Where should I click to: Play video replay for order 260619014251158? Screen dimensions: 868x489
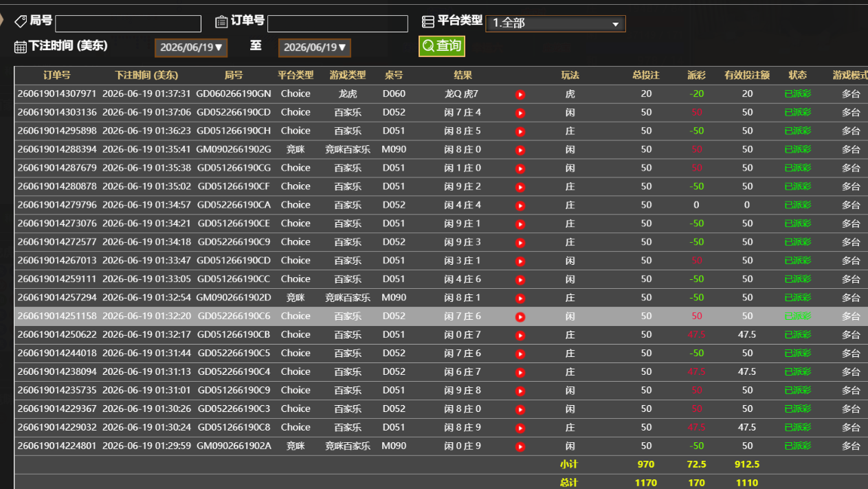coord(520,317)
